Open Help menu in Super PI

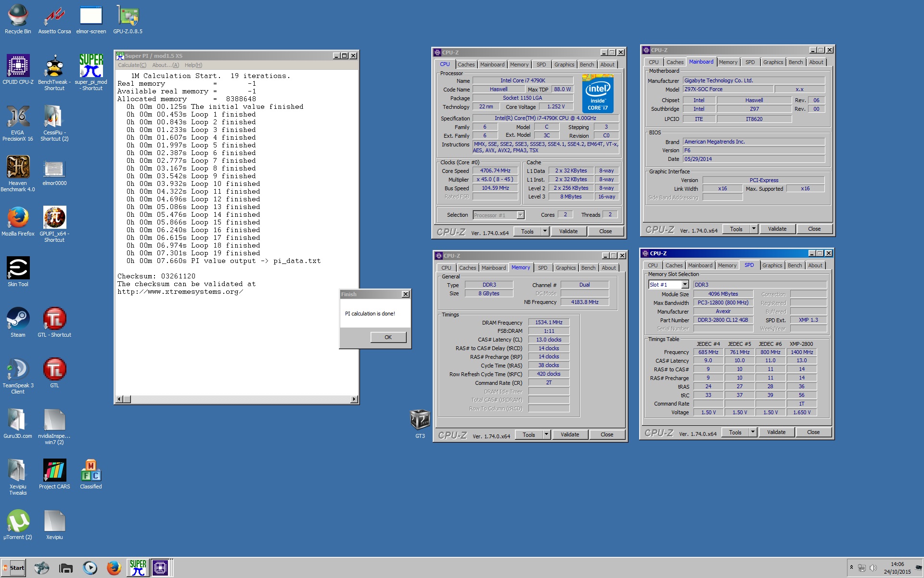point(193,65)
